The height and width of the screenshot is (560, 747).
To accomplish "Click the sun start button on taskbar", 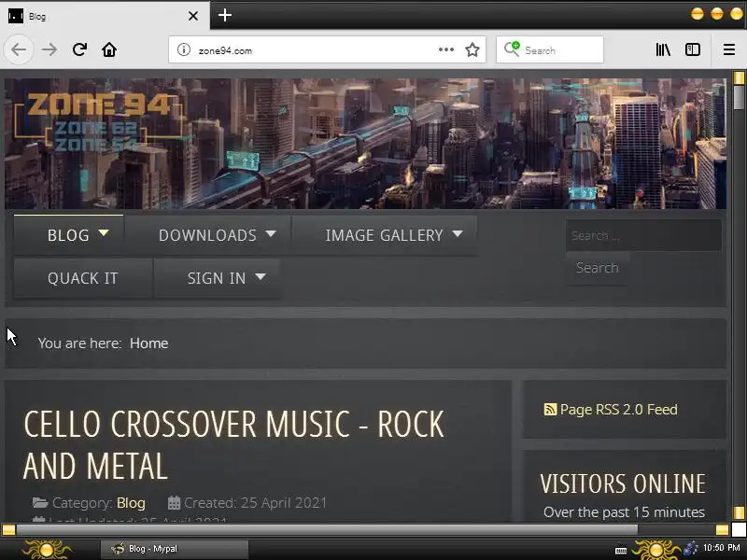I will (47, 550).
